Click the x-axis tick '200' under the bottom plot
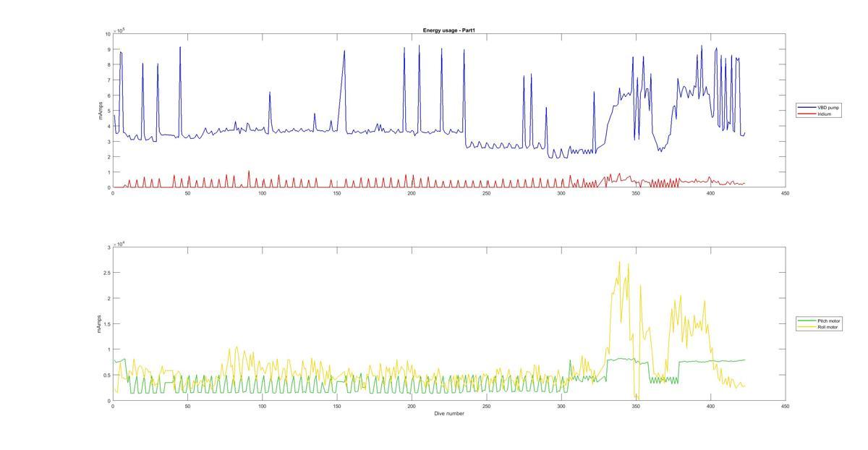This screenshot has height=450, width=868. pyautogui.click(x=412, y=407)
